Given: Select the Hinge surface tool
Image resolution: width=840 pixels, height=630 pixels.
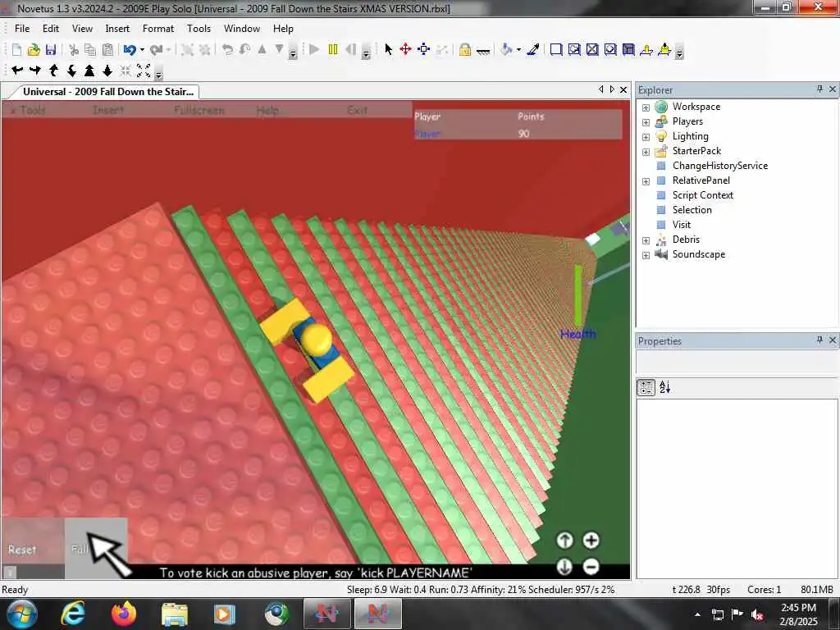Looking at the screenshot, I should [646, 50].
